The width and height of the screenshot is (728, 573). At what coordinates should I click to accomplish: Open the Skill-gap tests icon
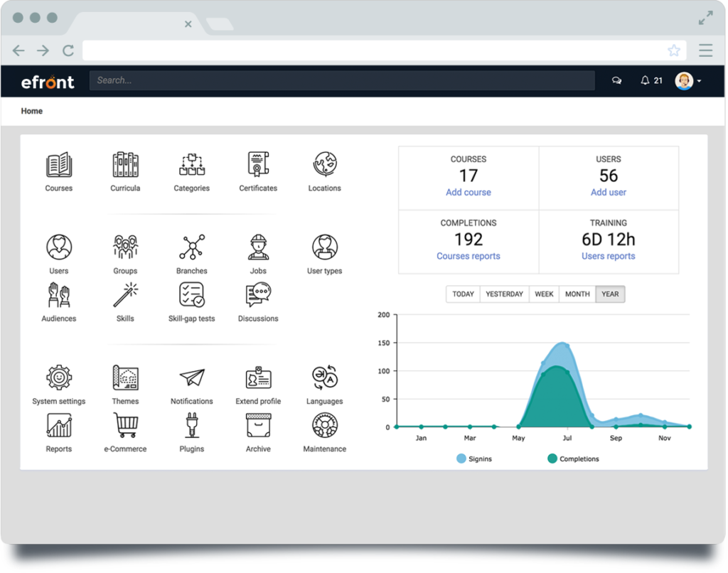(x=192, y=295)
